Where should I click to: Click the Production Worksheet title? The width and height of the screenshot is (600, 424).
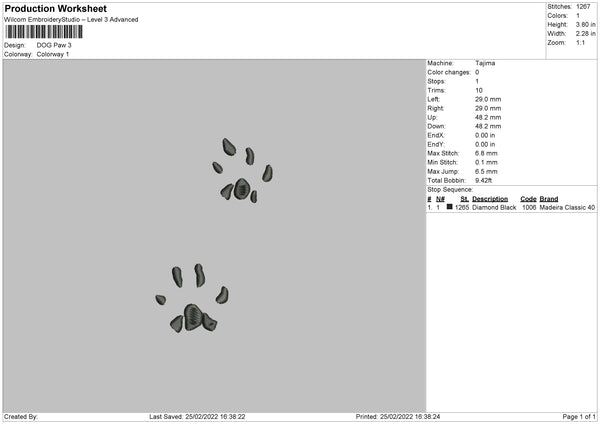point(55,8)
